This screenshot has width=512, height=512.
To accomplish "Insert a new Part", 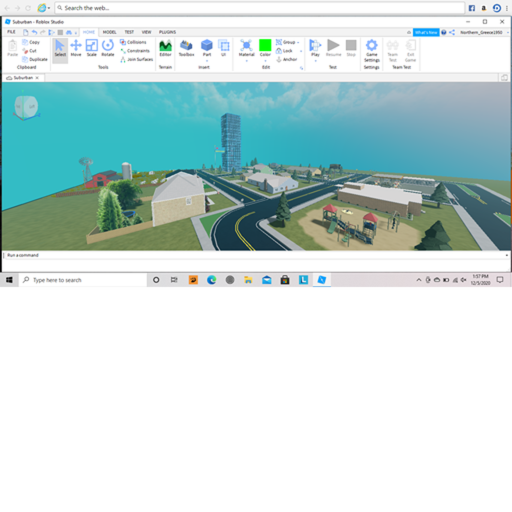I will (x=207, y=48).
